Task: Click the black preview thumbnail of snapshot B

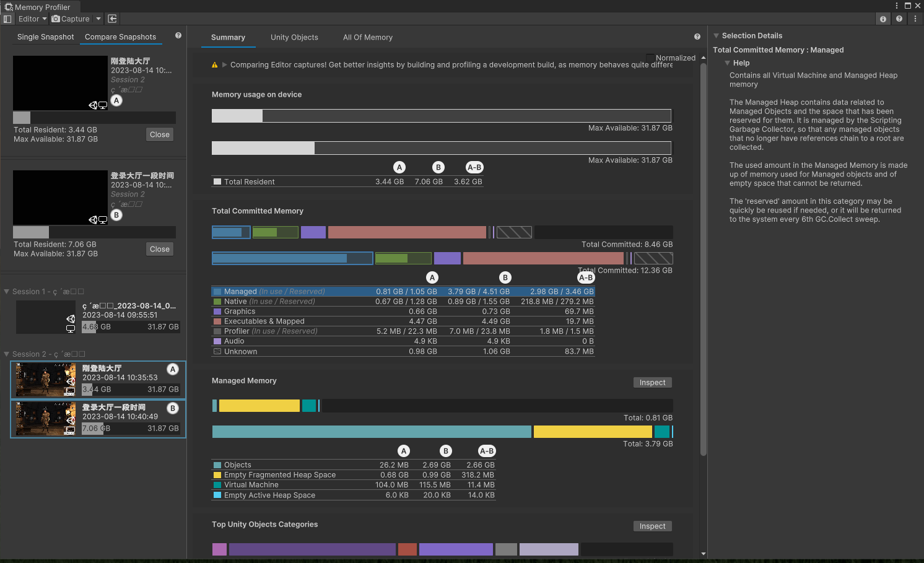Action: click(x=61, y=198)
